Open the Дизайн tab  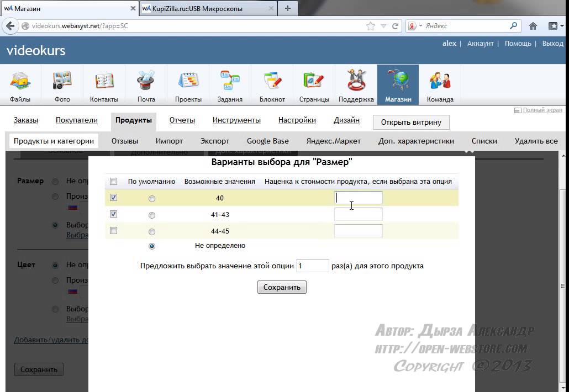pyautogui.click(x=346, y=120)
